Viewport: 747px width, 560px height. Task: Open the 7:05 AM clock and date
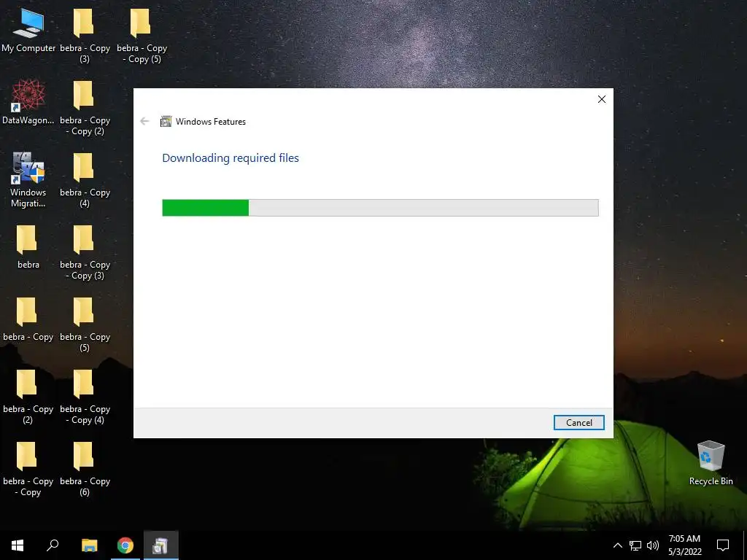(684, 545)
